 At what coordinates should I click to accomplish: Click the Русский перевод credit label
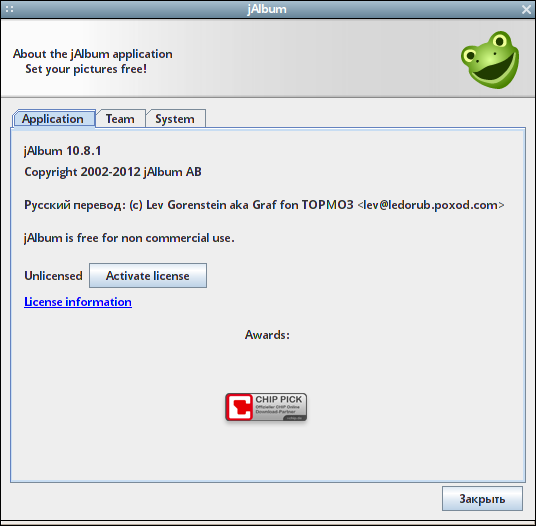72,205
